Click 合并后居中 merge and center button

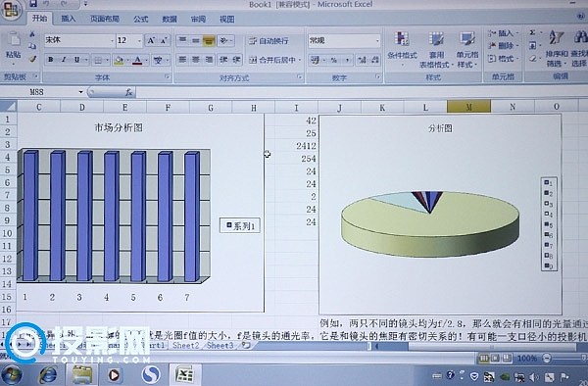pyautogui.click(x=274, y=60)
